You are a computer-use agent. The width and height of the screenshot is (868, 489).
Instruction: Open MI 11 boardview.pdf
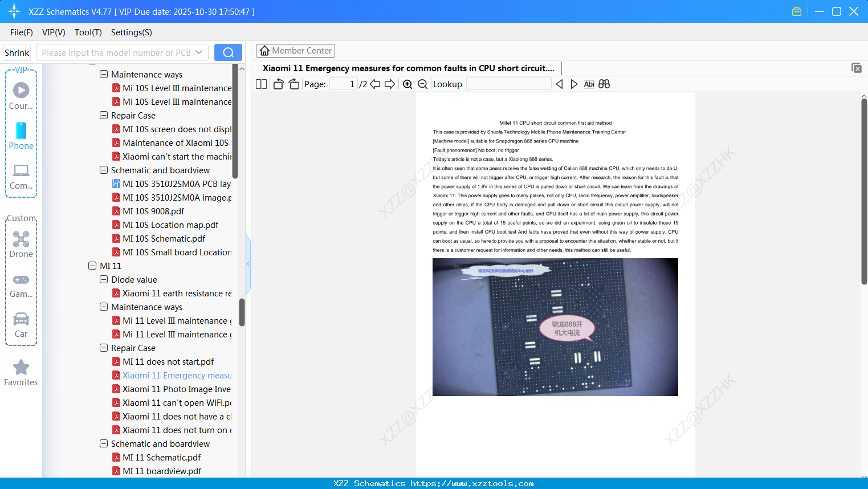157,471
